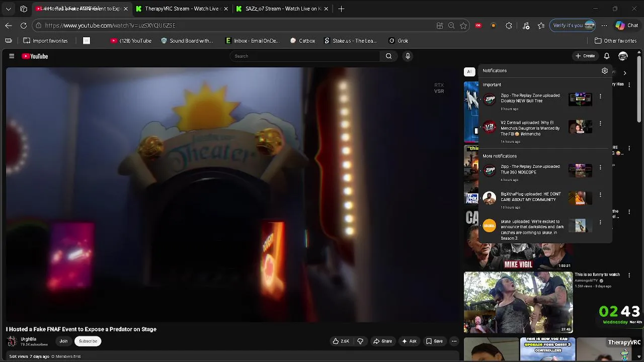This screenshot has height=362, width=644.
Task: Open the browser Extensions puzzle icon
Action: click(509, 26)
